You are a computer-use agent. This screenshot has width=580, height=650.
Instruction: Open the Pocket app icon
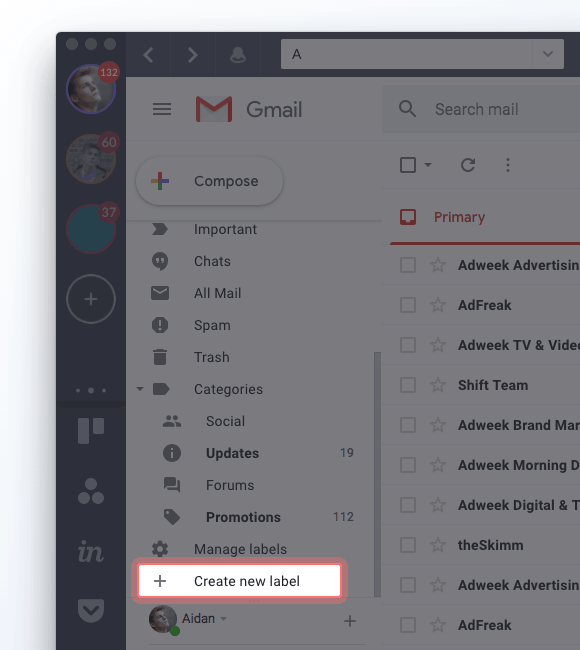(x=91, y=611)
